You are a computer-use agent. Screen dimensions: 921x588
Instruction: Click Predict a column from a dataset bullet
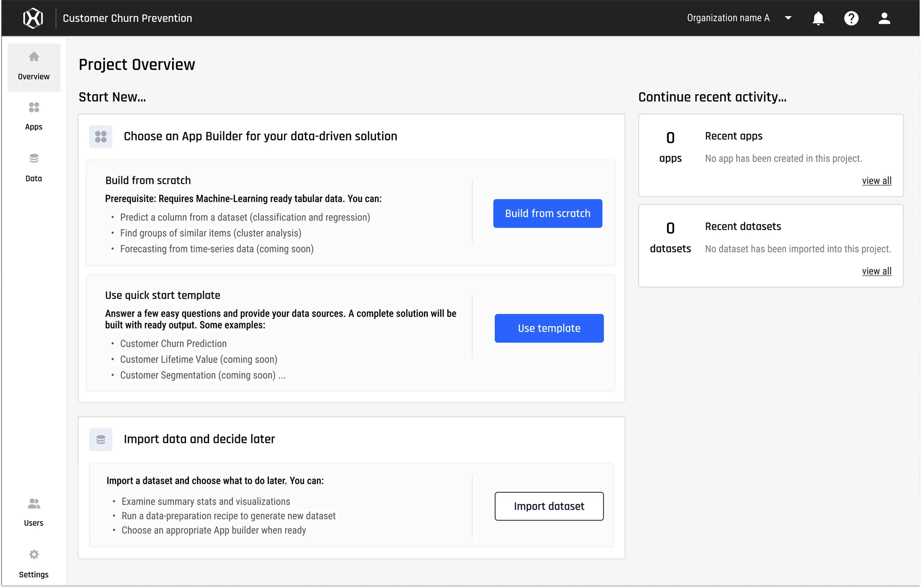[245, 217]
